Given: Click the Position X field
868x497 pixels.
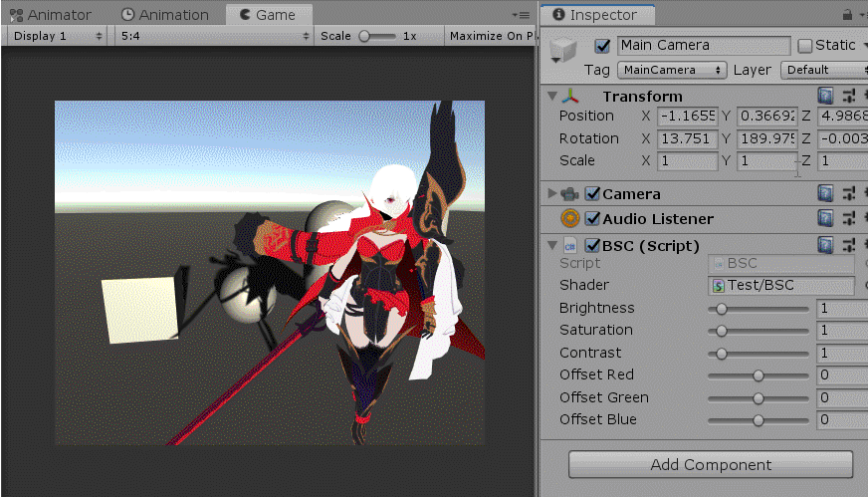Looking at the screenshot, I should click(687, 116).
